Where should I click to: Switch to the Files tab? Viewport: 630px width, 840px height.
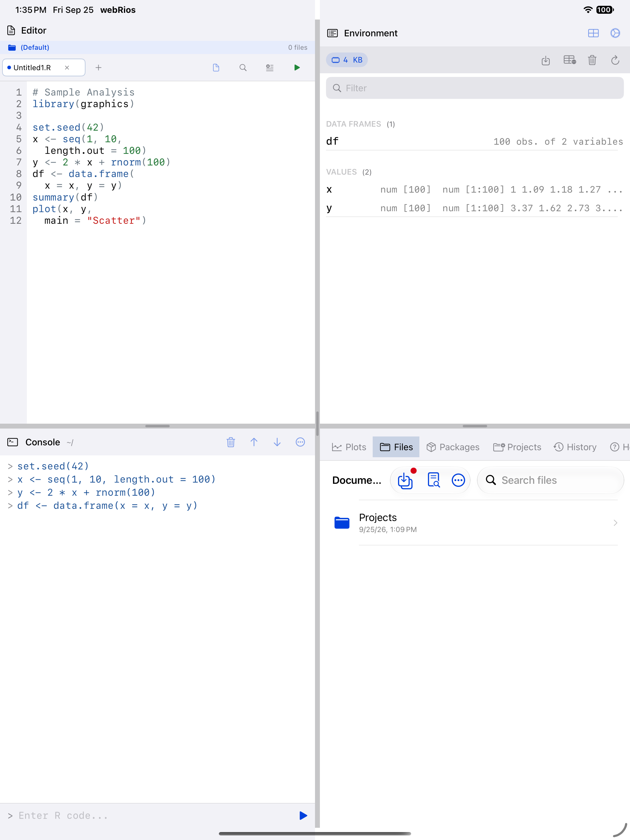tap(396, 447)
